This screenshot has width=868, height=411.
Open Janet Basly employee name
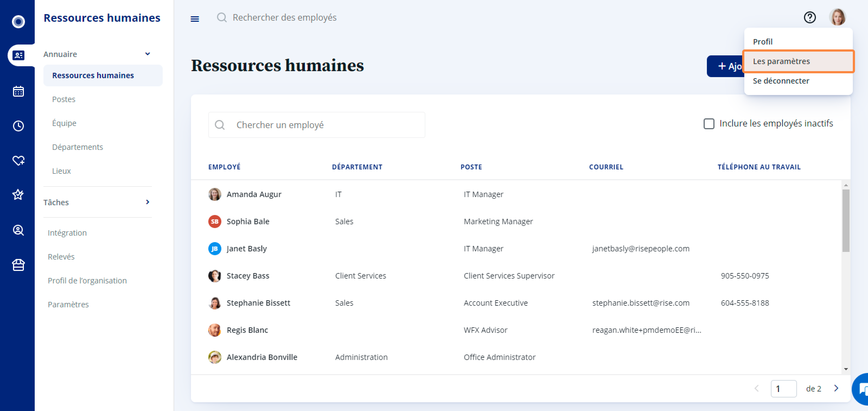tap(246, 248)
